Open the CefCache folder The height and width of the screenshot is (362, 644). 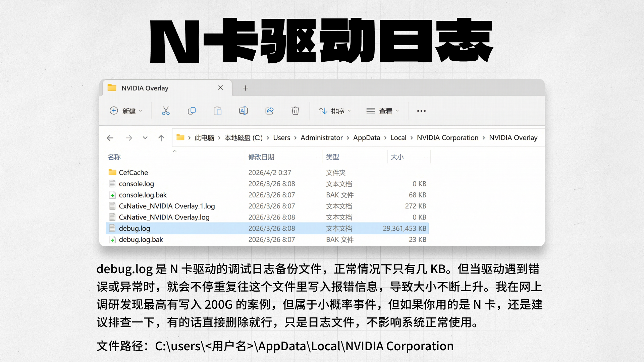[133, 172]
